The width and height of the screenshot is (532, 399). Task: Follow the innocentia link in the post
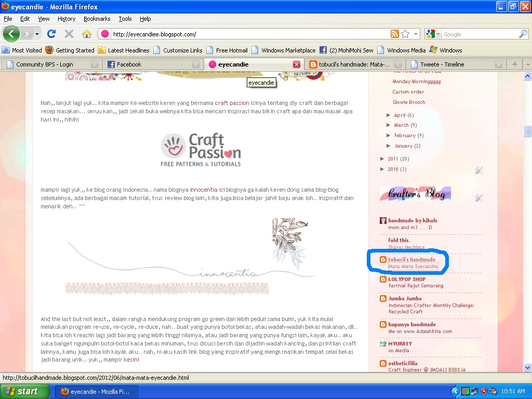click(204, 190)
